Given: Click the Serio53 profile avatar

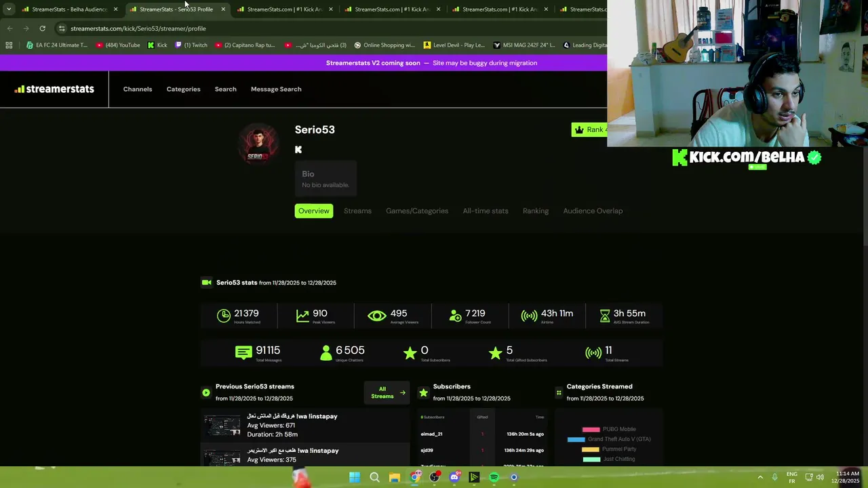Looking at the screenshot, I should tap(258, 144).
